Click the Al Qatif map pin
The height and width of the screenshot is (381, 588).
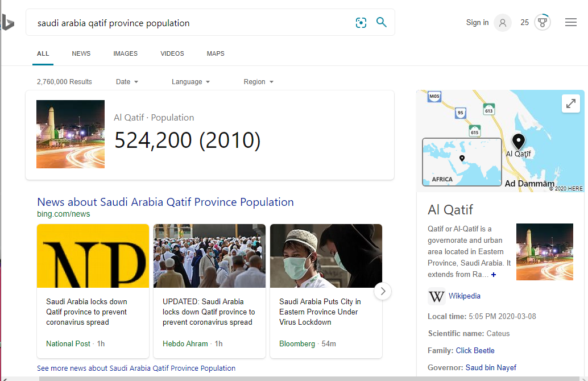coord(518,142)
